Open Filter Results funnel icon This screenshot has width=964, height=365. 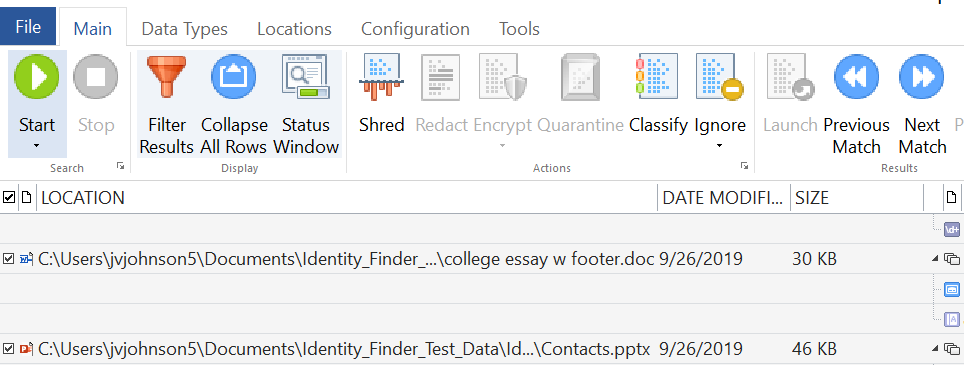pos(166,77)
